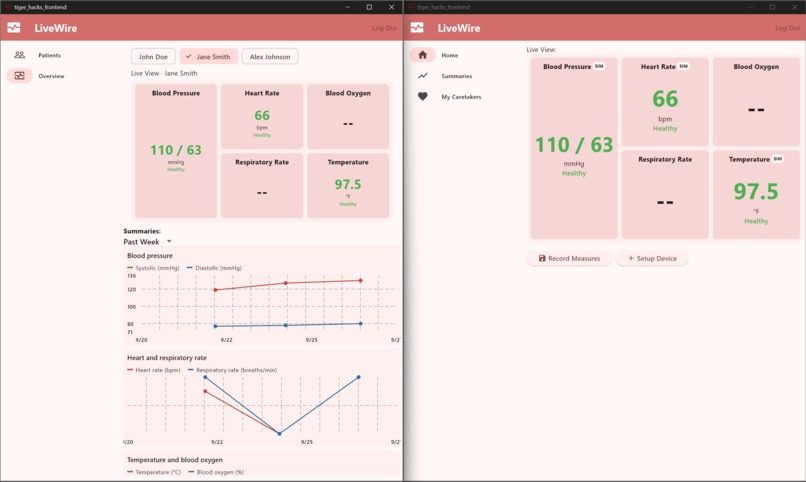The width and height of the screenshot is (806, 482).
Task: Maximize the left tiger_hacks_frontend window
Action: pyautogui.click(x=369, y=7)
